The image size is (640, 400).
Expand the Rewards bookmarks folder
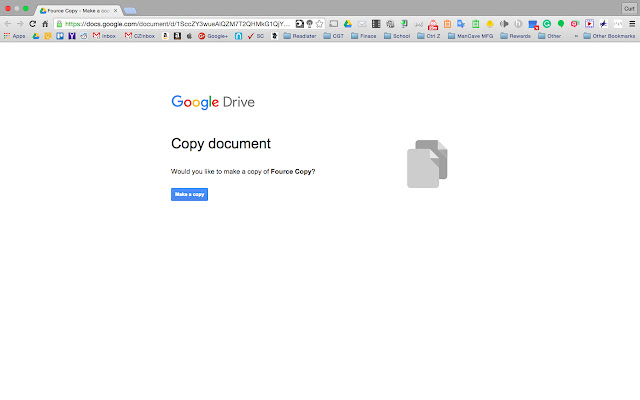pyautogui.click(x=516, y=36)
